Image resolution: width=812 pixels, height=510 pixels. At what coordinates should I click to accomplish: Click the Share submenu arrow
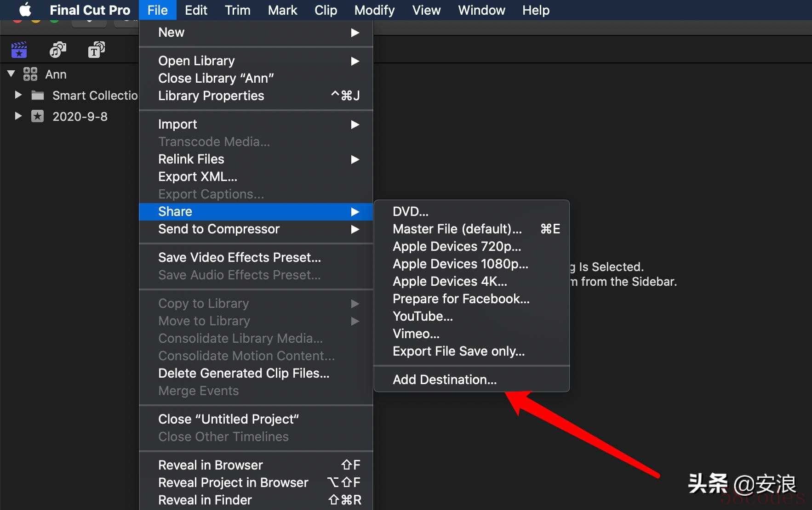355,212
